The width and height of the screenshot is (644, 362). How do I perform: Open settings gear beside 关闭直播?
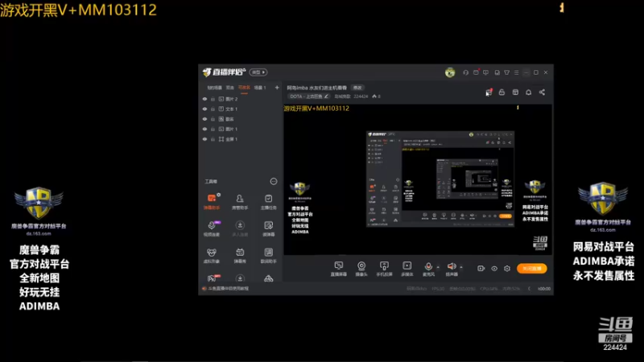pos(507,269)
